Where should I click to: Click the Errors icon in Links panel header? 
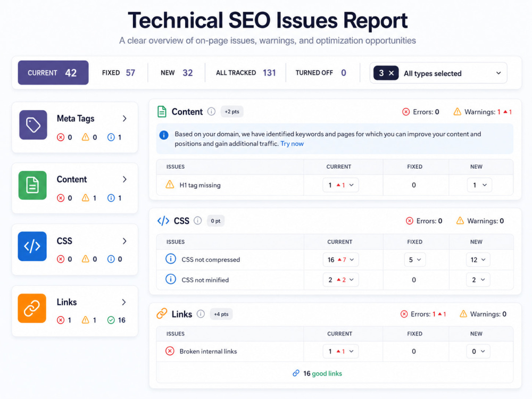[x=404, y=314]
